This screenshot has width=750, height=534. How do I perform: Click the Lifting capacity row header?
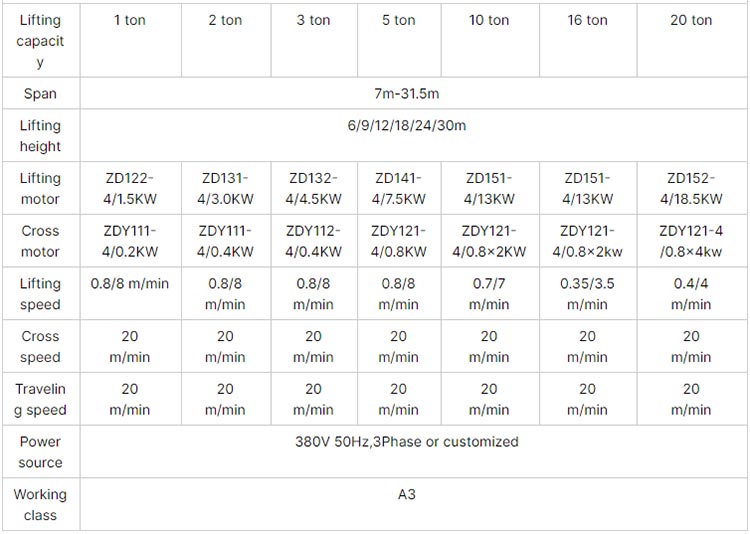40,41
